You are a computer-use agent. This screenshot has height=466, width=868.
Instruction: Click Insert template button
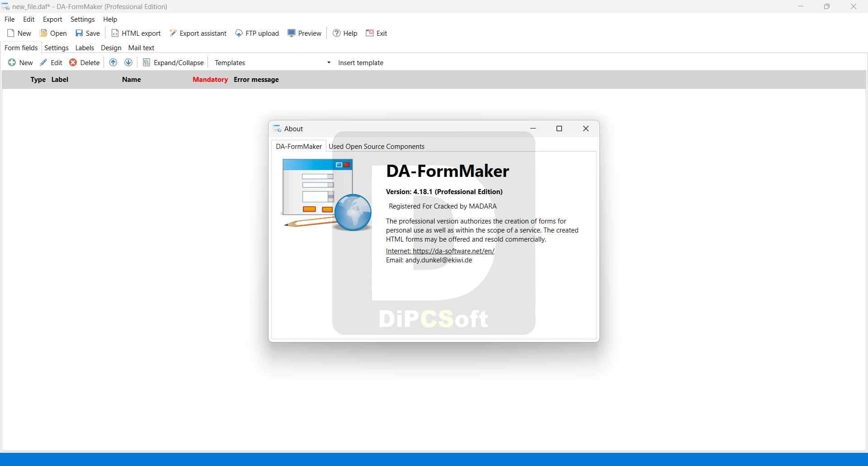361,62
